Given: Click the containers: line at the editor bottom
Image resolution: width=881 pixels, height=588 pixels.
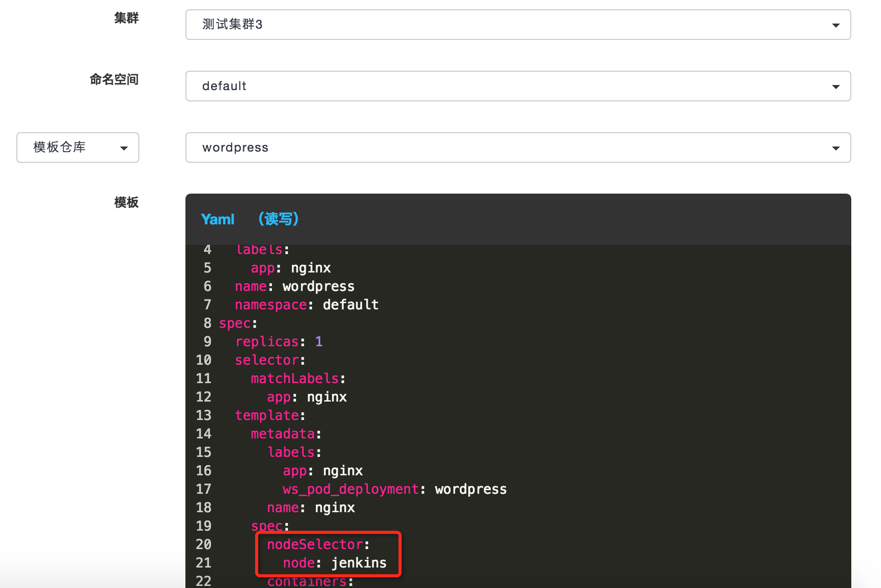Looking at the screenshot, I should click(x=306, y=581).
